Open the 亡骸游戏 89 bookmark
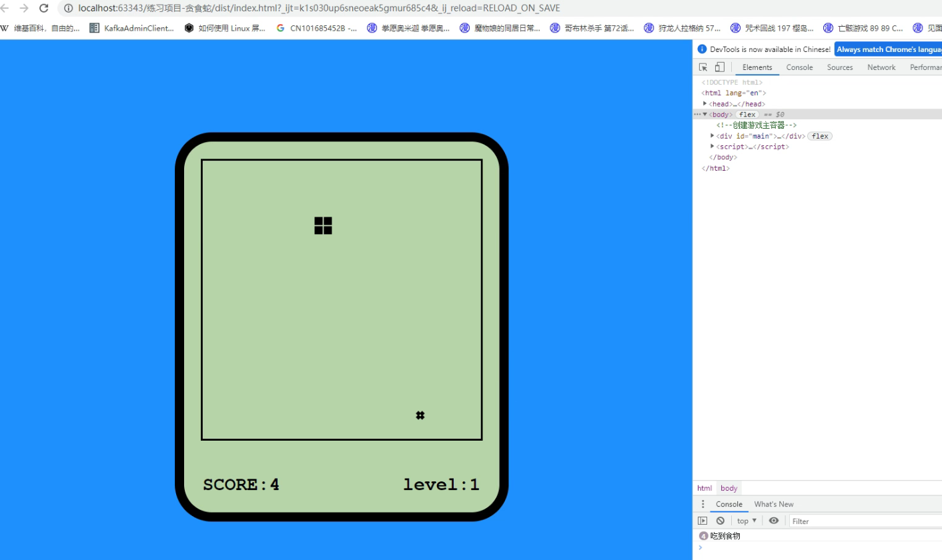This screenshot has height=560, width=942. pos(863,28)
